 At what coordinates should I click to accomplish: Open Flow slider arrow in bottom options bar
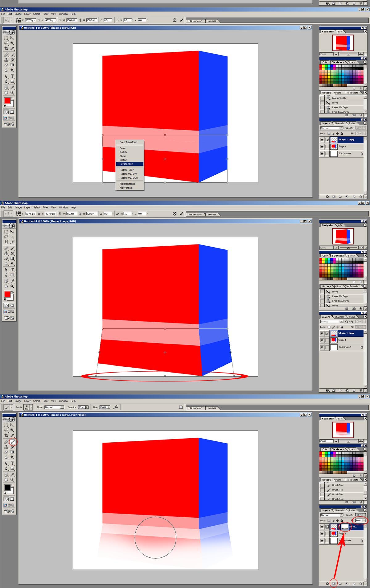pyautogui.click(x=109, y=407)
